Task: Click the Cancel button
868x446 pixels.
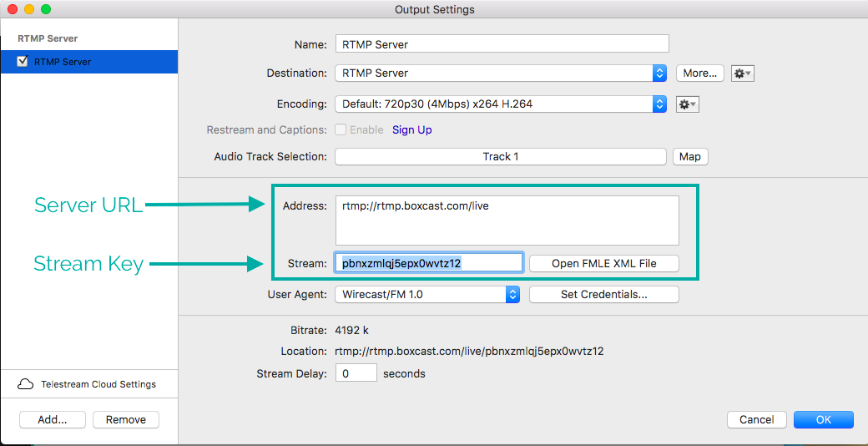Action: pos(756,420)
